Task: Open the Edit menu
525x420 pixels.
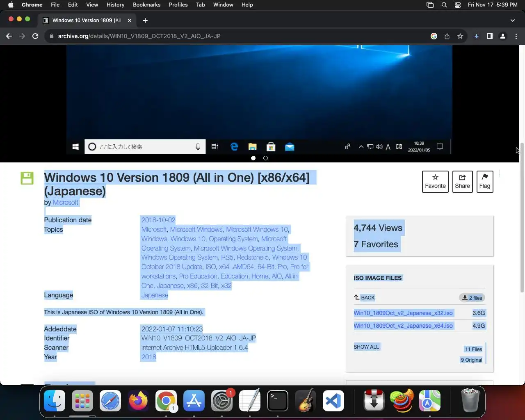Action: pos(73,5)
